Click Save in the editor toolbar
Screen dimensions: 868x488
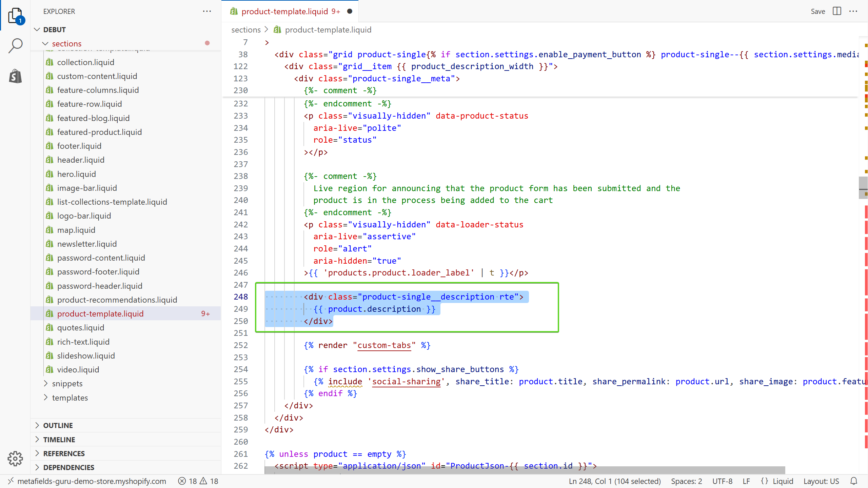click(818, 11)
